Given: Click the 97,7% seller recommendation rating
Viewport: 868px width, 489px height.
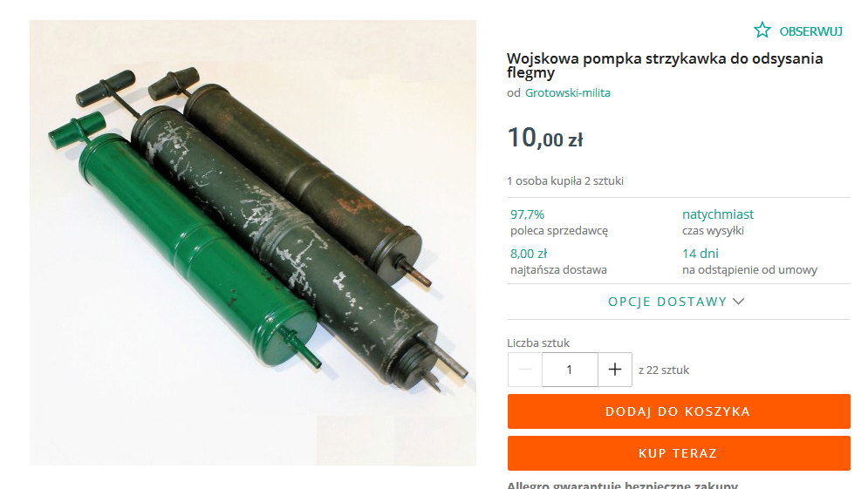Looking at the screenshot, I should click(527, 214).
